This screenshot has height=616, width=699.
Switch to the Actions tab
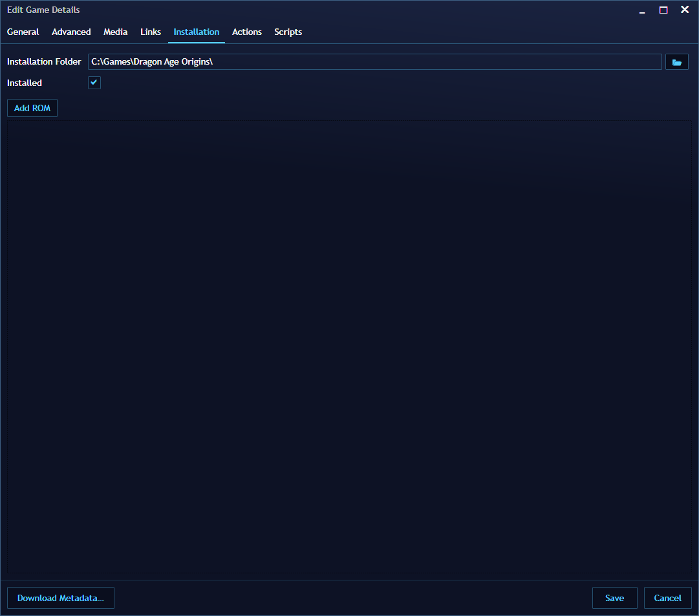pyautogui.click(x=246, y=32)
